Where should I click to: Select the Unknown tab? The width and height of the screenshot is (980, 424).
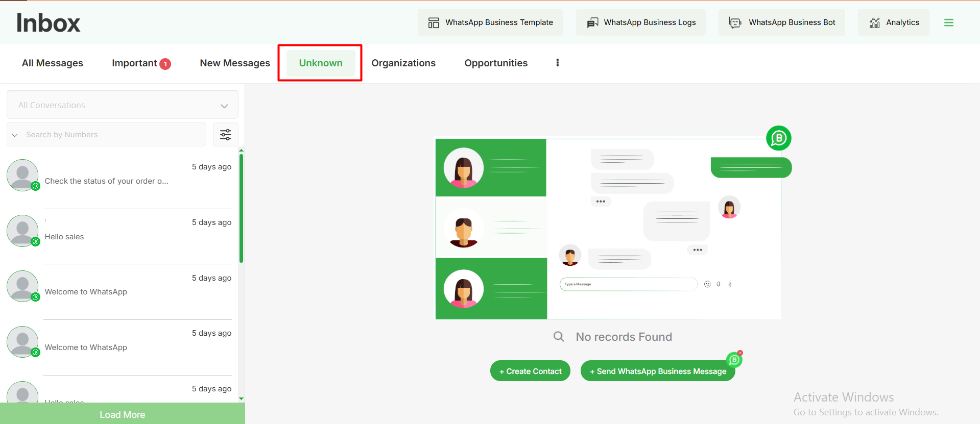pyautogui.click(x=321, y=63)
